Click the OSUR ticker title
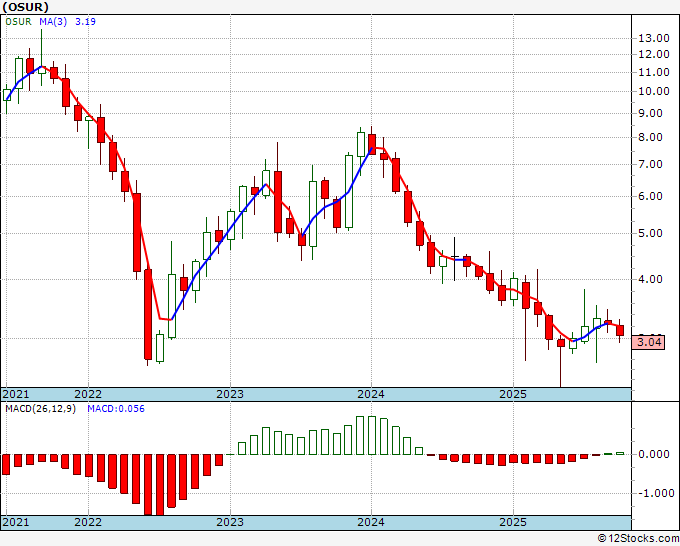This screenshot has height=546, width=680. coord(26,7)
